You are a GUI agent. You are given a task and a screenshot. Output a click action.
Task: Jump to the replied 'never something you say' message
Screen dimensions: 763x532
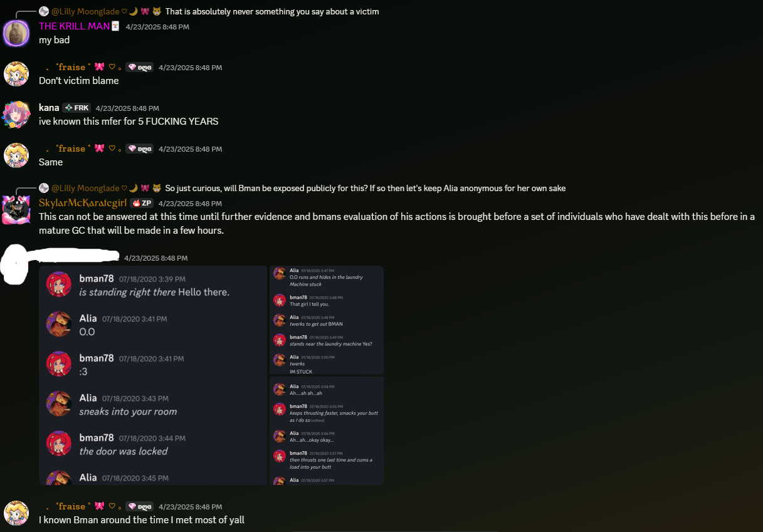point(272,11)
